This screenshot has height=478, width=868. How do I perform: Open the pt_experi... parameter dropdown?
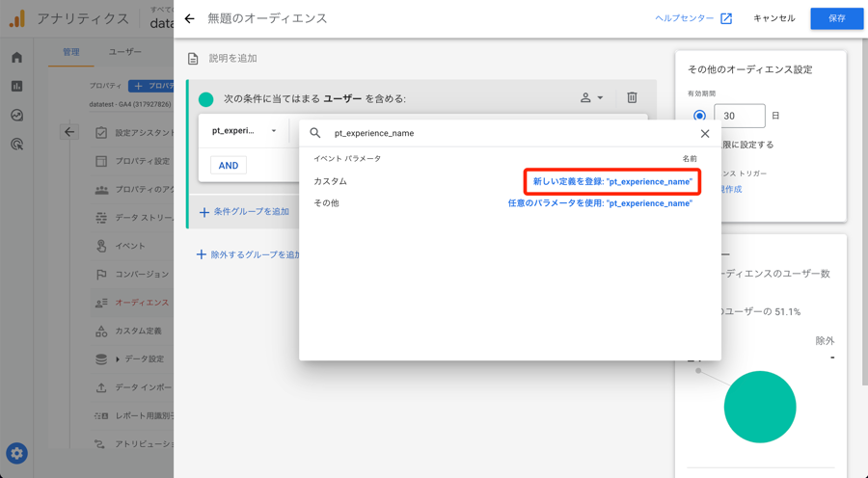244,131
